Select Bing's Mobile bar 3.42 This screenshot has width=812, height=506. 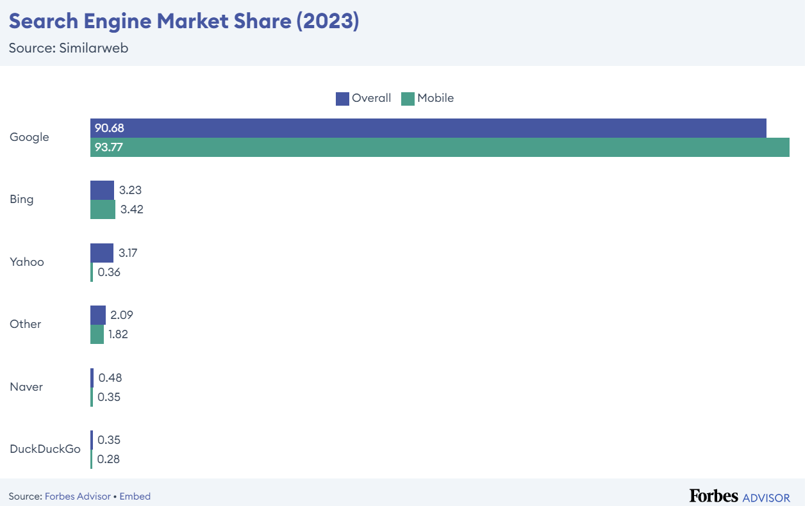[103, 209]
